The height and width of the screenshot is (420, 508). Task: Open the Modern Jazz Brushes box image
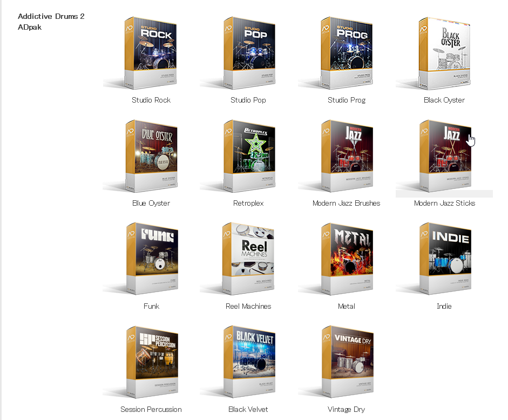(347, 156)
